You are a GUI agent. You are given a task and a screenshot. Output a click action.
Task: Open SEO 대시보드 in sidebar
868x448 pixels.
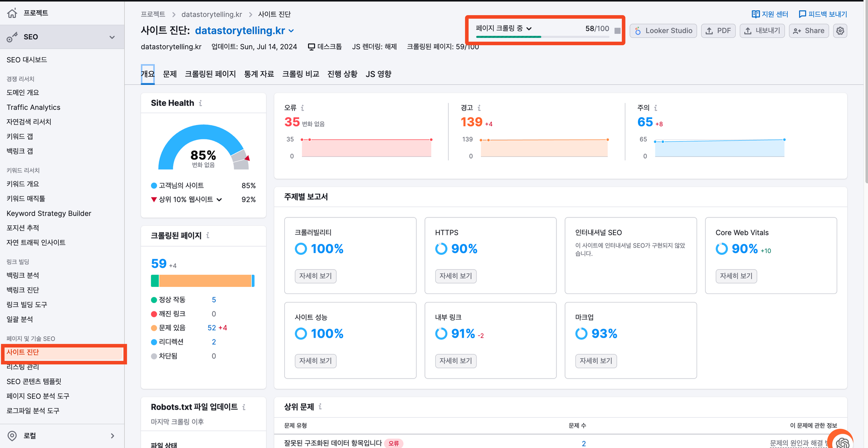(27, 60)
